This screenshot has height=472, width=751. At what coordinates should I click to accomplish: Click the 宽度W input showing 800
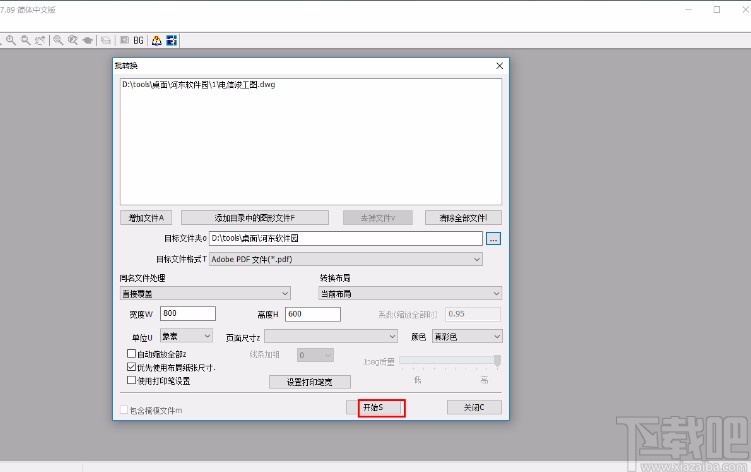pyautogui.click(x=188, y=313)
